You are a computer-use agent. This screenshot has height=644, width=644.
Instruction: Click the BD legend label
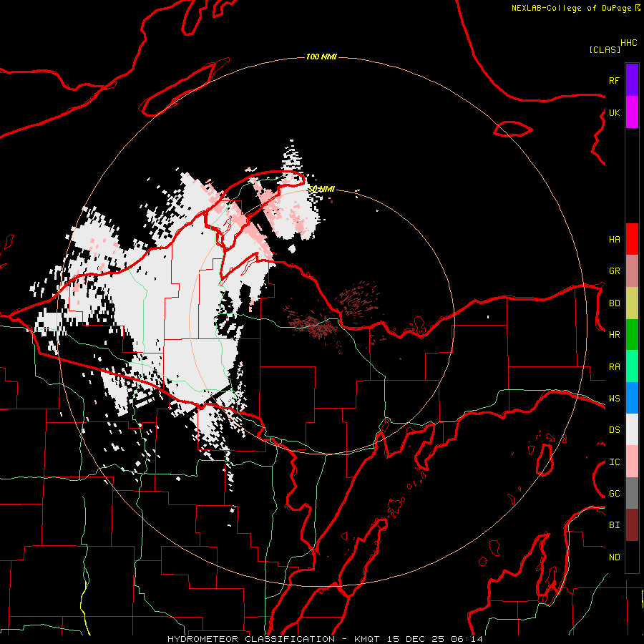point(614,303)
